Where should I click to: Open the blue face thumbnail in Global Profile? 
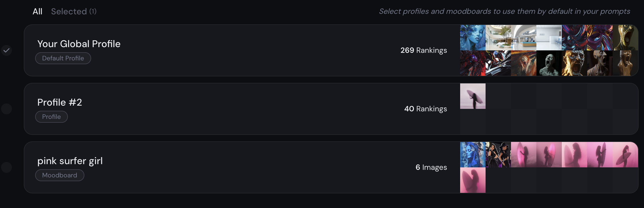pyautogui.click(x=473, y=38)
